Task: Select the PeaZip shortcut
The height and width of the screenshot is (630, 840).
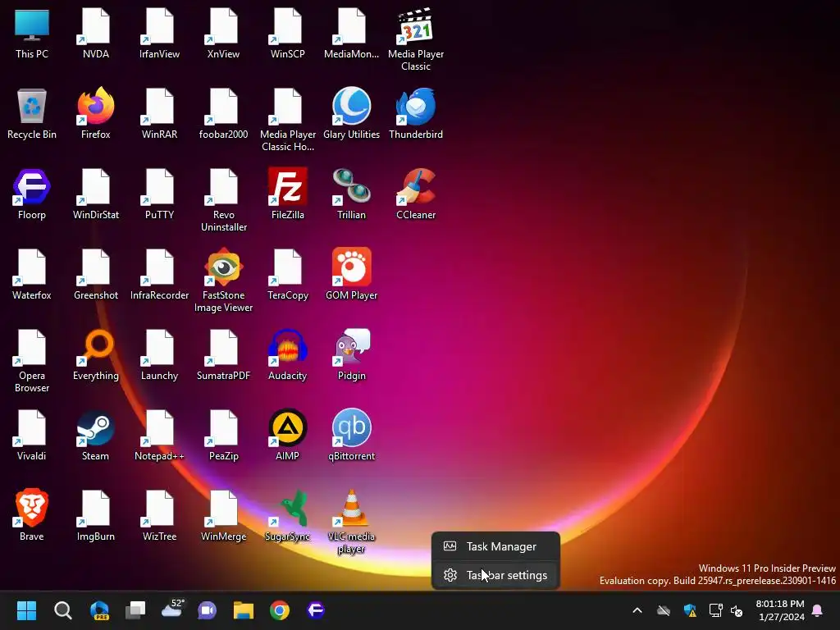Action: click(223, 435)
